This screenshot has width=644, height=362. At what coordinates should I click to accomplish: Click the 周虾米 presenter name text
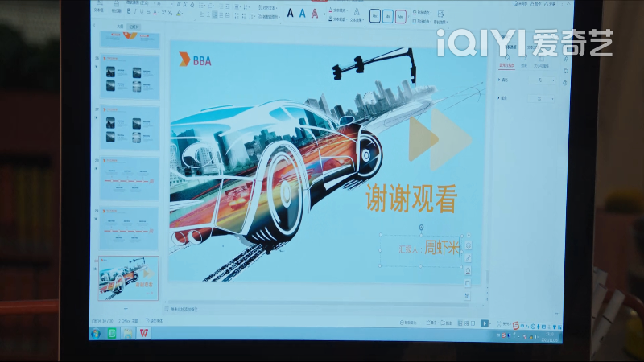tap(441, 248)
